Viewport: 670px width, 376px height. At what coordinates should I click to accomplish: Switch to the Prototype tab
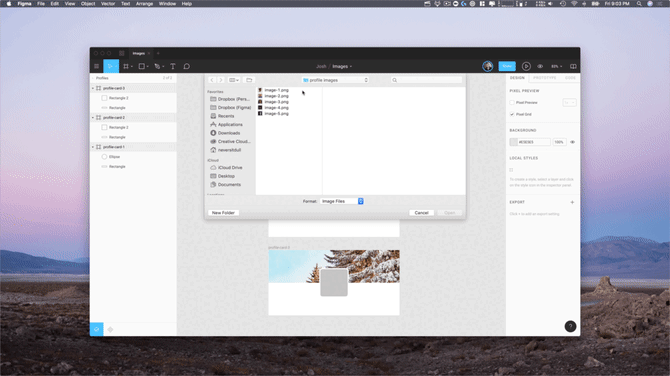[x=544, y=78]
